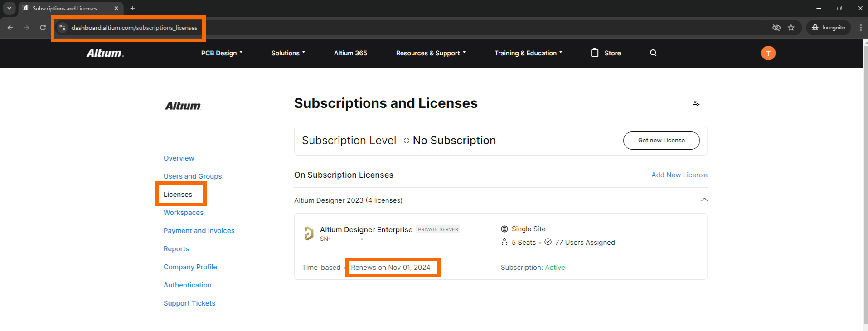Click the Altium Designer Enterprise product icon
Viewport: 868px width, 331px height.
tap(309, 233)
